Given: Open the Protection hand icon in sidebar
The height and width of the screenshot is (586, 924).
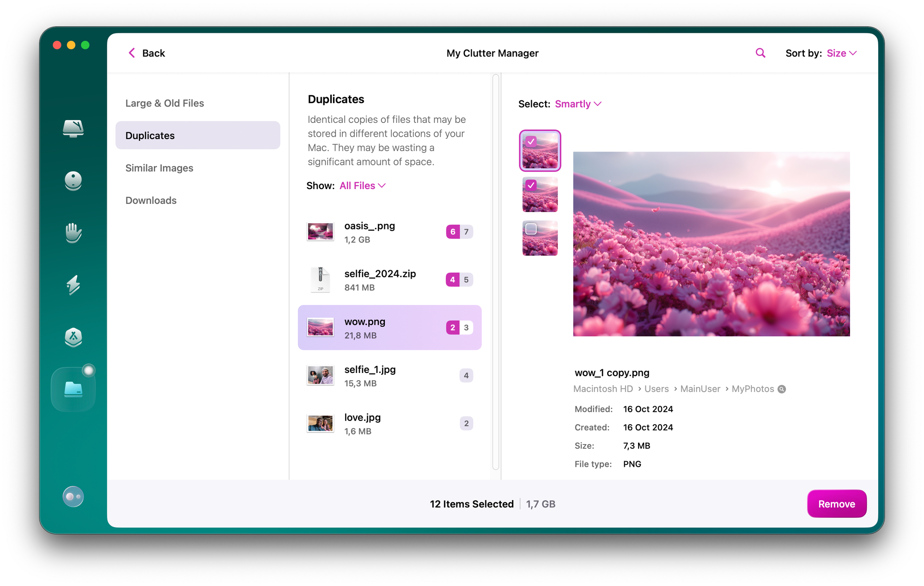Looking at the screenshot, I should 73,233.
